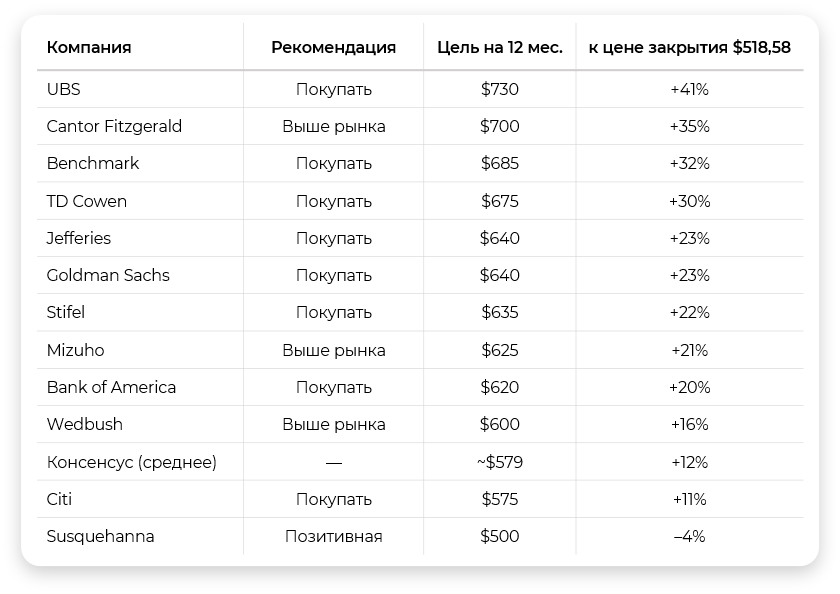This screenshot has height=594, width=840.
Task: Click the Cantor Fitzgerald row name
Action: pyautogui.click(x=114, y=126)
